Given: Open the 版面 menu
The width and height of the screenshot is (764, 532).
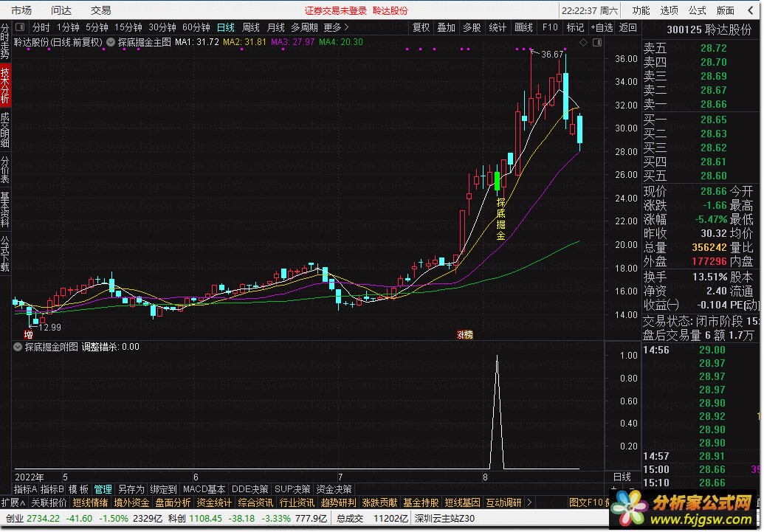Looking at the screenshot, I should [x=726, y=10].
